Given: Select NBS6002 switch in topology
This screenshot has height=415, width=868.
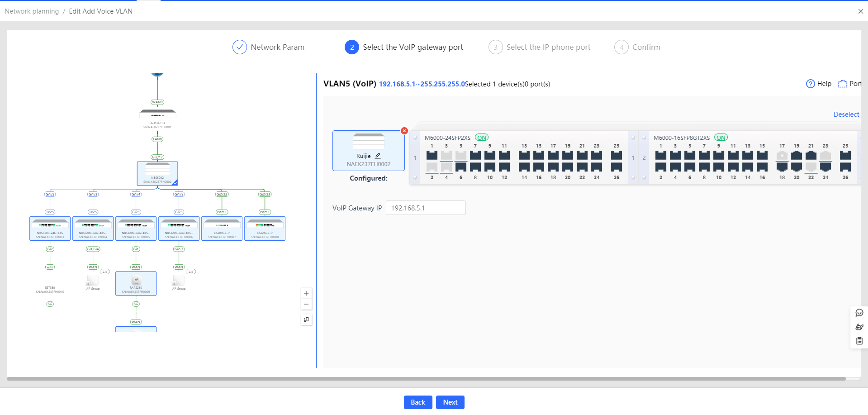Looking at the screenshot, I should [157, 173].
